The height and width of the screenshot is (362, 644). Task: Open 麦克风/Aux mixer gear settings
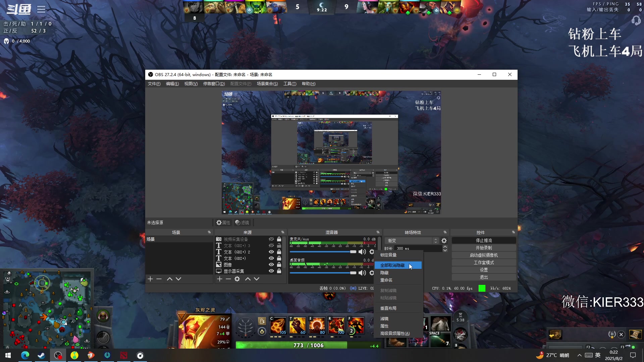372,252
